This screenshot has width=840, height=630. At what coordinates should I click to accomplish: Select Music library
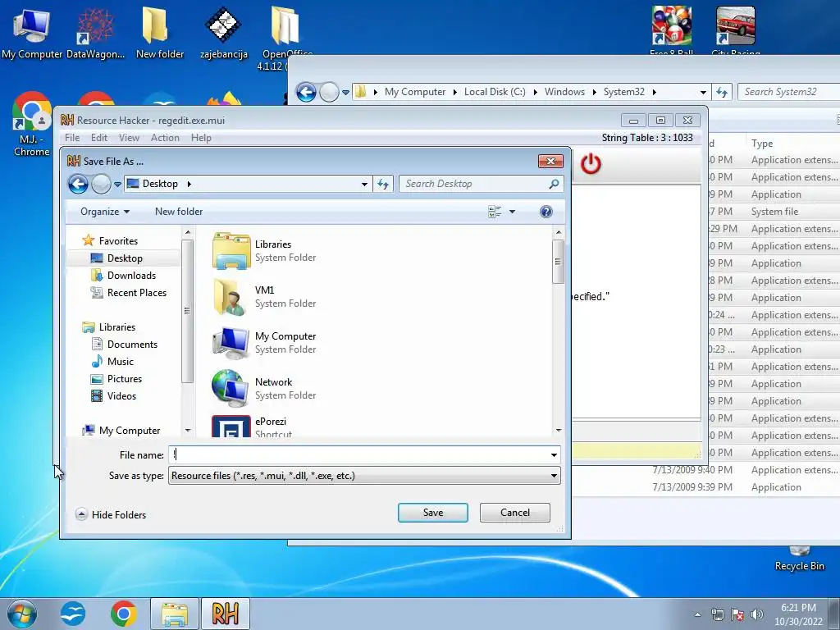[120, 362]
